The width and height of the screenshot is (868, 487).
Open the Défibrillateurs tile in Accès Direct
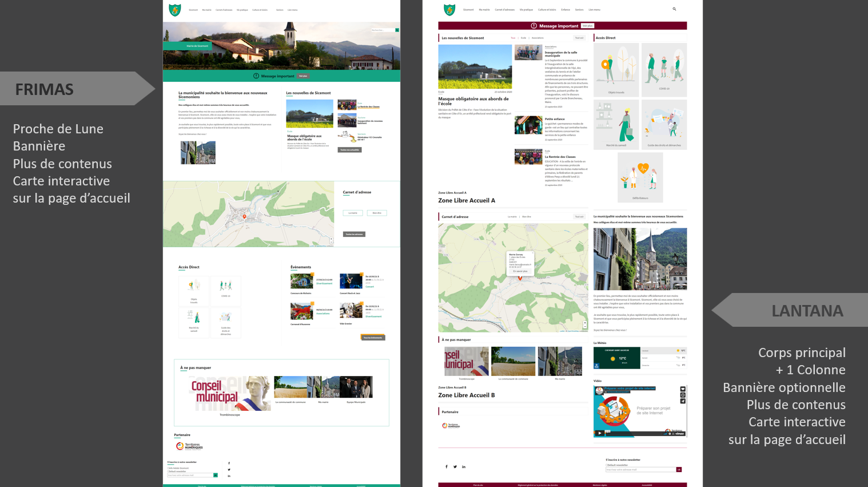click(640, 177)
